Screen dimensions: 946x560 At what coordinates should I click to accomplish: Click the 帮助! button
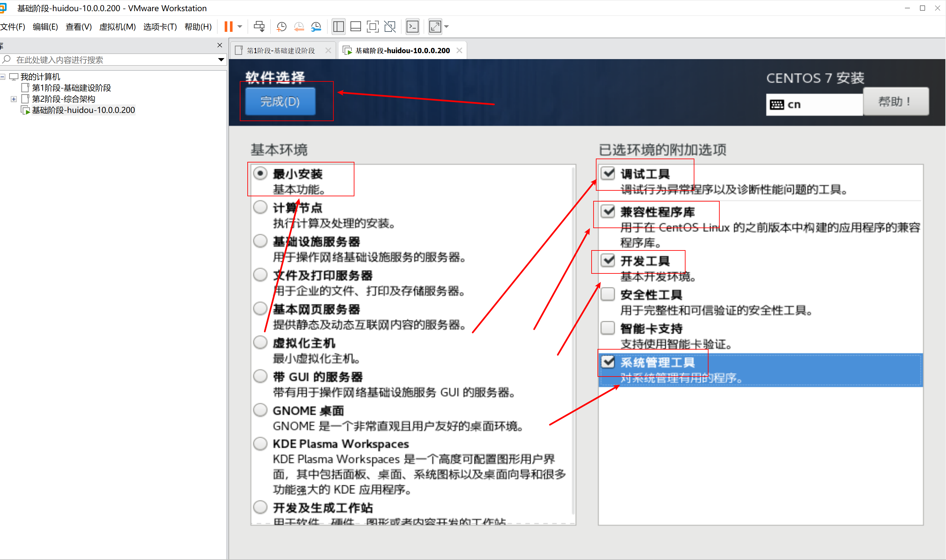[895, 101]
